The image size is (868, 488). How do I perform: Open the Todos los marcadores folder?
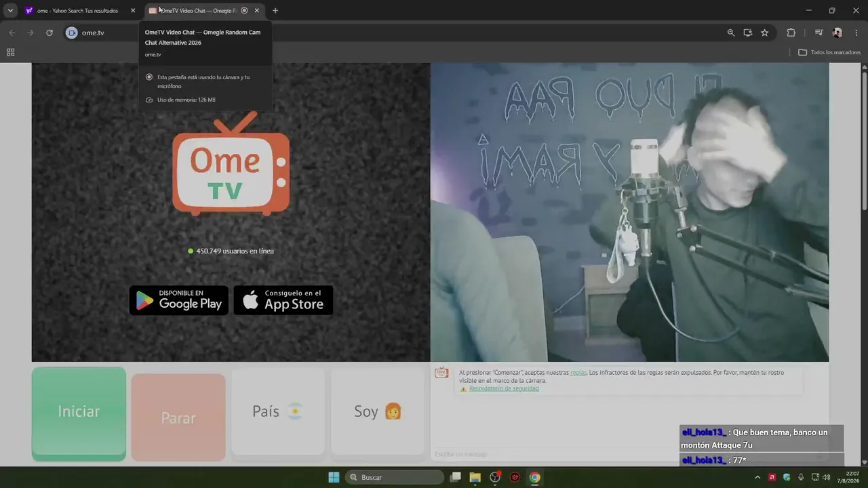pos(829,52)
